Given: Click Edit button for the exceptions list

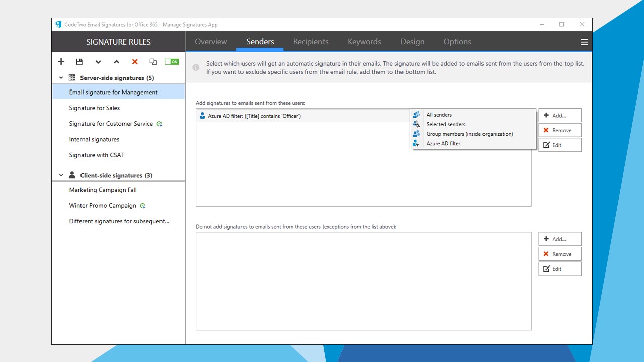Looking at the screenshot, I should point(560,269).
